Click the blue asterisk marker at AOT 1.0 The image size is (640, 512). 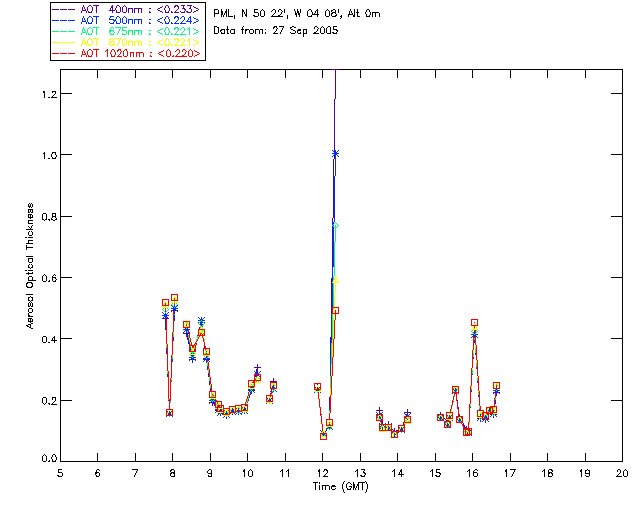pos(335,154)
